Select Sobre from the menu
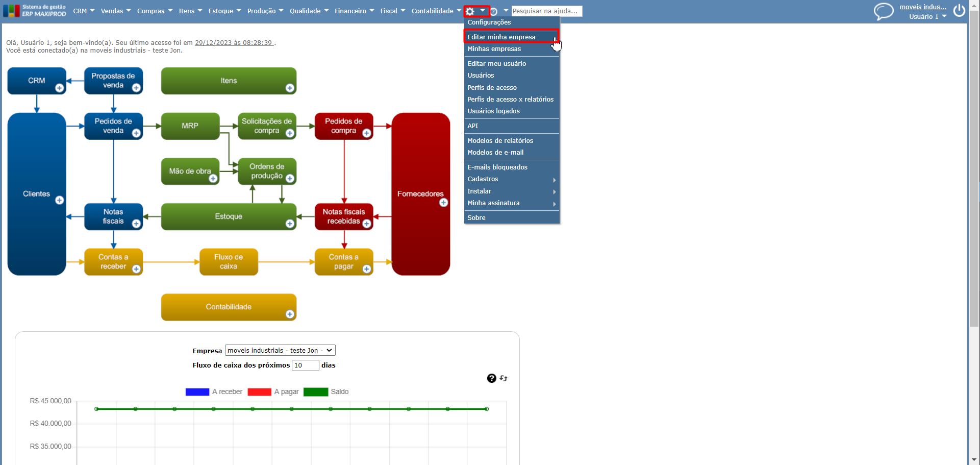Image resolution: width=980 pixels, height=465 pixels. click(x=512, y=218)
